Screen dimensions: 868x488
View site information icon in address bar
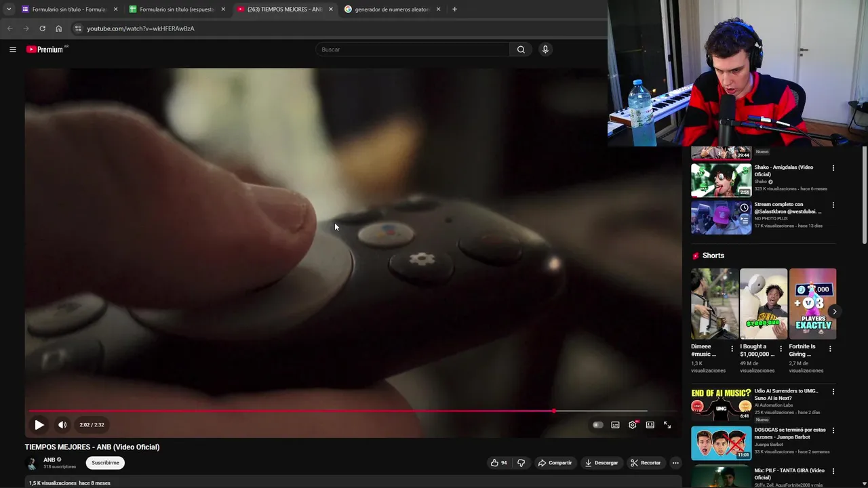[78, 28]
